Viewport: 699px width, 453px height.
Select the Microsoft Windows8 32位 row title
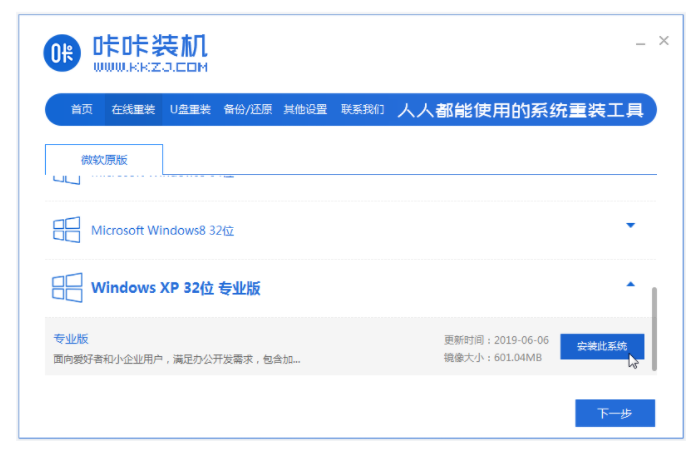point(162,230)
